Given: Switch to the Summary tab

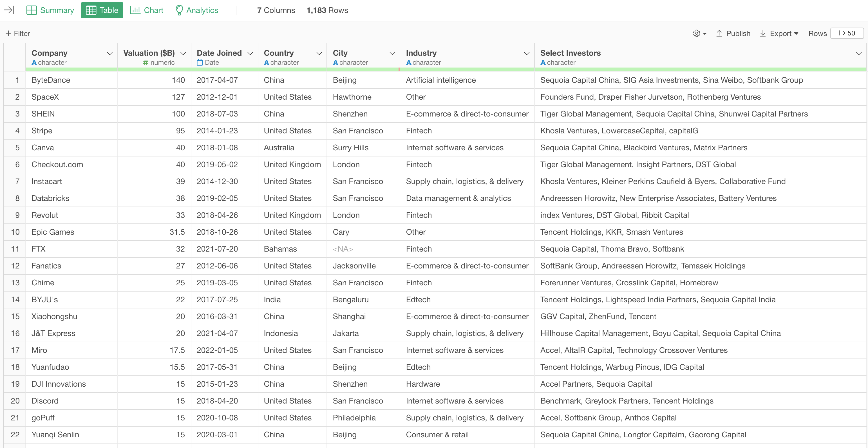Looking at the screenshot, I should point(50,10).
